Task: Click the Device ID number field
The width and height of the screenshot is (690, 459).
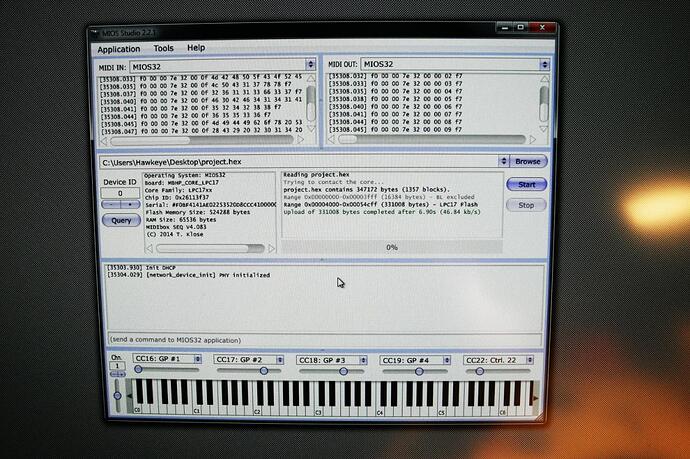Action: click(x=120, y=194)
